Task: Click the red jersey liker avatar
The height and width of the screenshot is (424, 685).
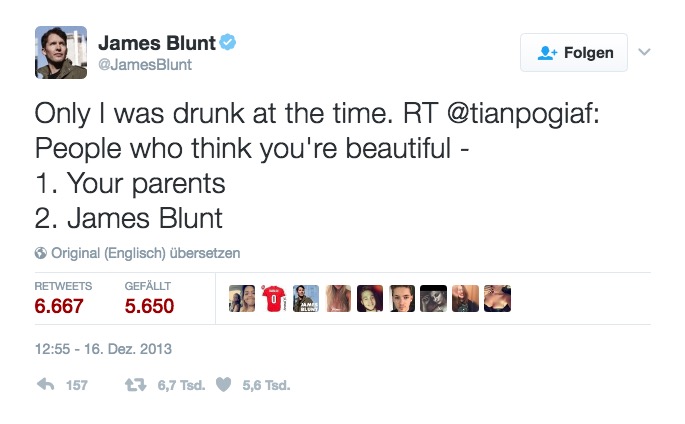Action: tap(274, 299)
